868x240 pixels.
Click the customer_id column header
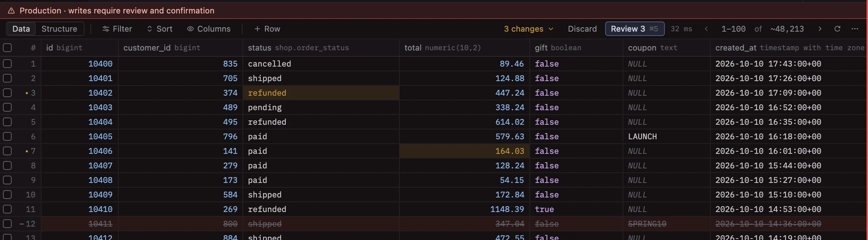click(181, 48)
